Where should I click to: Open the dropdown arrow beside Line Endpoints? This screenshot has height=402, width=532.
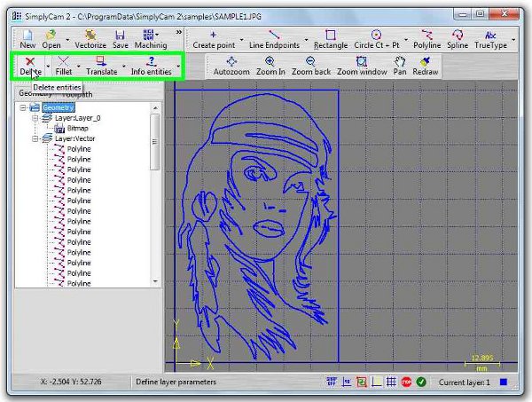coord(307,40)
